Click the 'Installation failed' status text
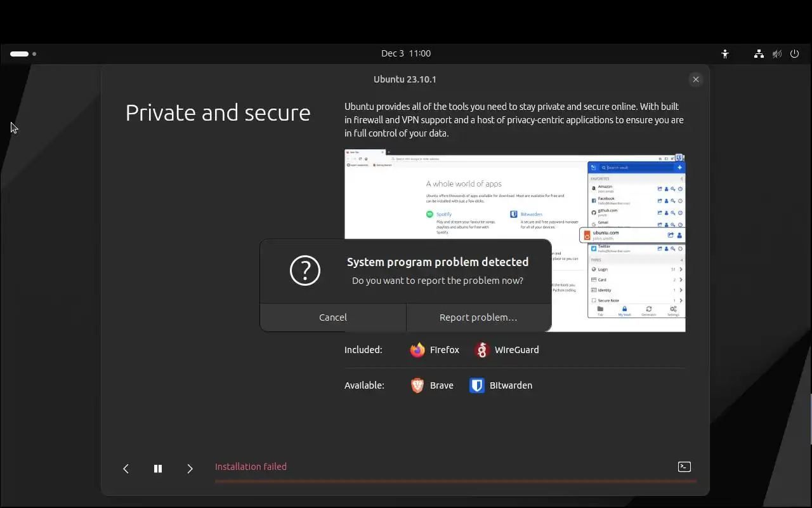Viewport: 812px width, 508px height. click(251, 467)
